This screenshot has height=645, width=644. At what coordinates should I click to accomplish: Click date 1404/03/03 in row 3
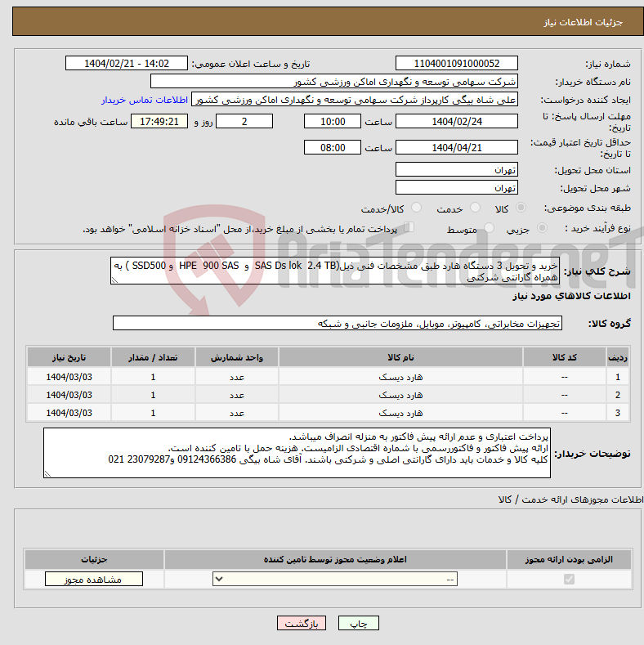69,413
